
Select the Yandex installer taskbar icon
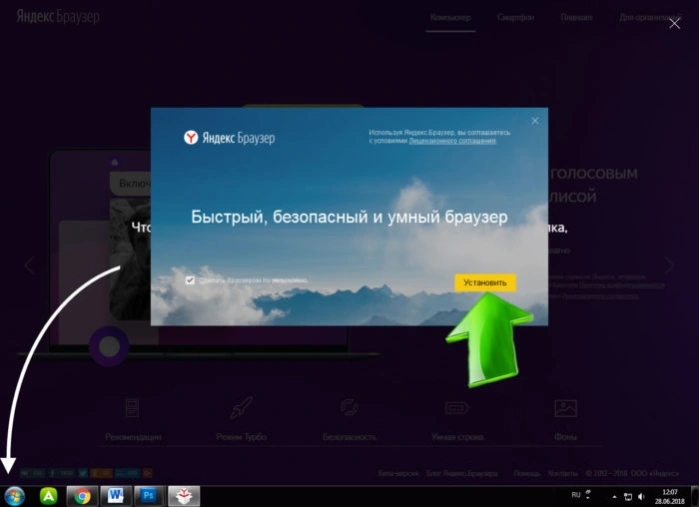coord(184,496)
